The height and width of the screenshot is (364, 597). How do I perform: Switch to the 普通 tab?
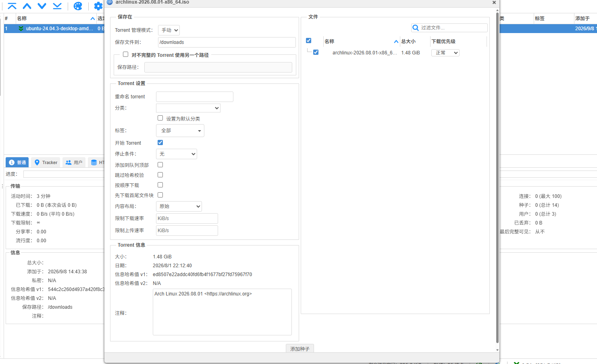click(17, 162)
